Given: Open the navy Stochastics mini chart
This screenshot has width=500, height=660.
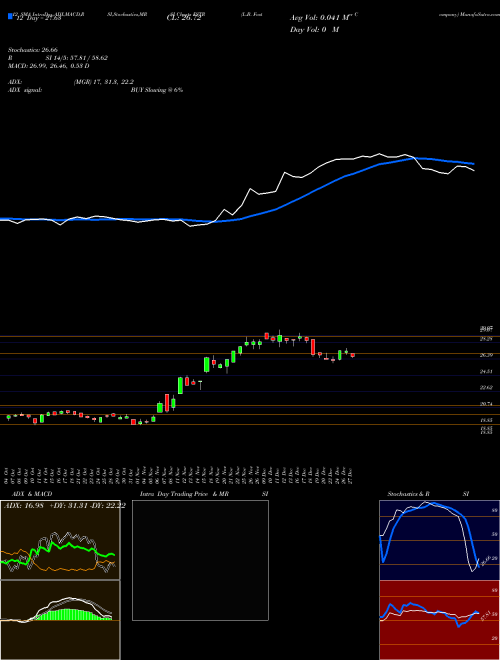Looking at the screenshot, I should (439, 540).
